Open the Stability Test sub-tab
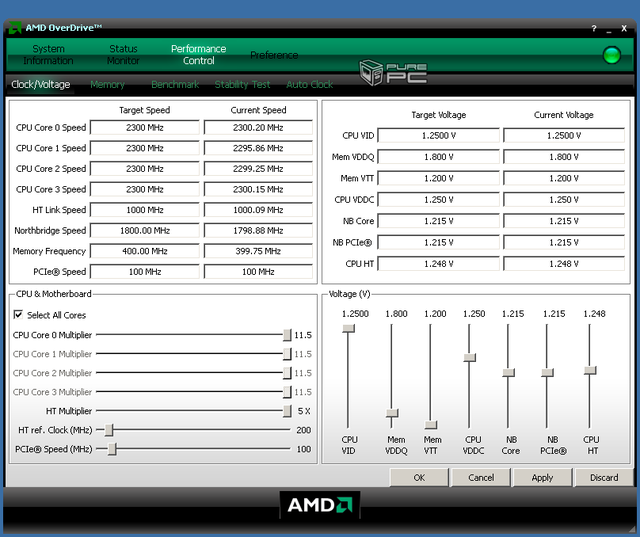 pos(242,84)
